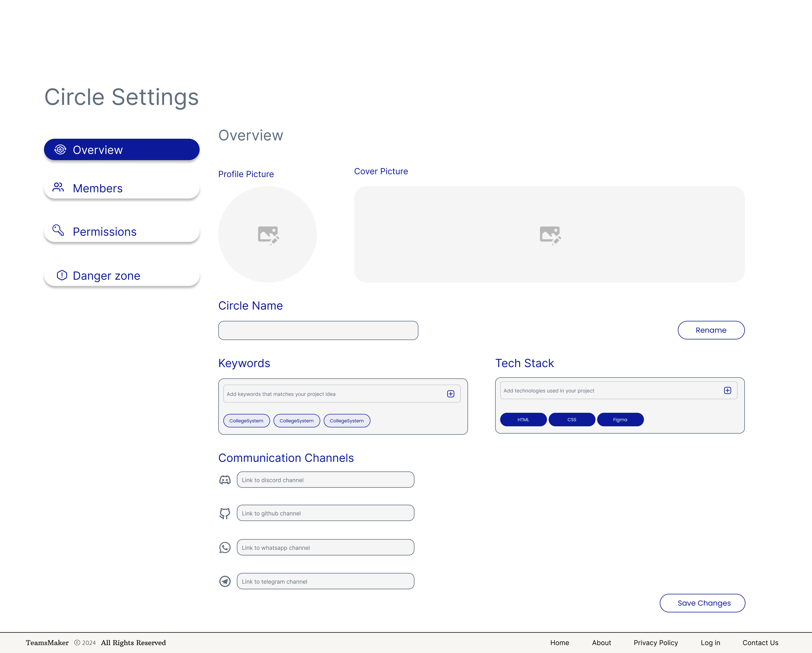812x653 pixels.
Task: Click the Save Changes button
Action: point(703,603)
